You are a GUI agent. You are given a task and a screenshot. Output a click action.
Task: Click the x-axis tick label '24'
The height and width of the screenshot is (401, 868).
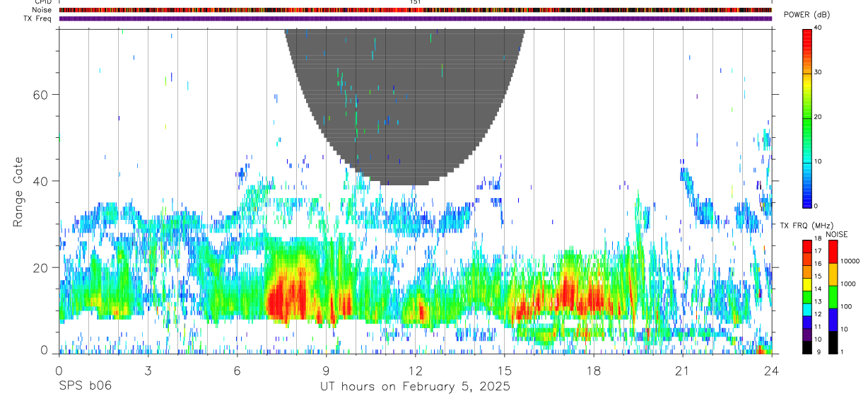click(772, 371)
